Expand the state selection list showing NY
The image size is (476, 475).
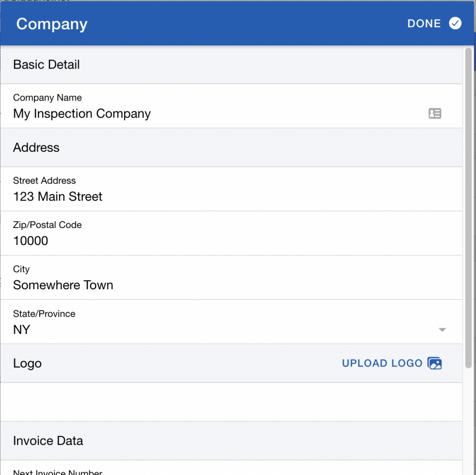[442, 330]
